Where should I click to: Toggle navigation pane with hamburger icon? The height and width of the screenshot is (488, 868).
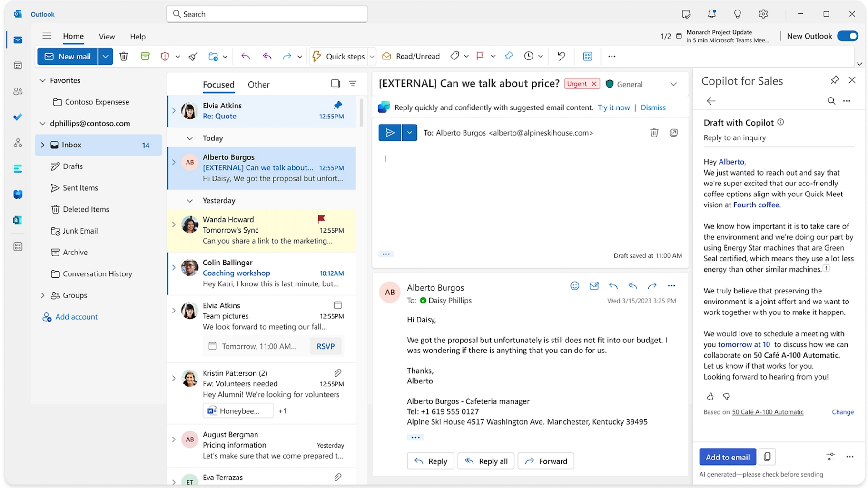click(47, 36)
